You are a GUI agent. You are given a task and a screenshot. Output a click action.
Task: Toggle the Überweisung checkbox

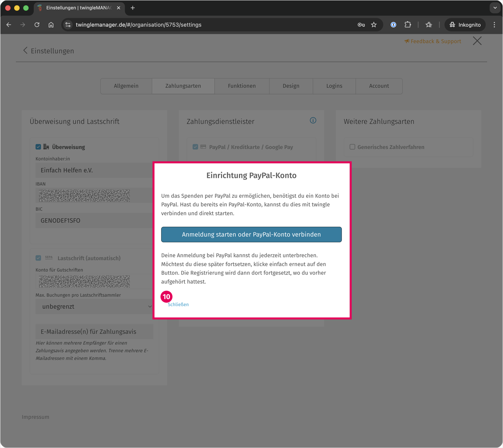[38, 147]
